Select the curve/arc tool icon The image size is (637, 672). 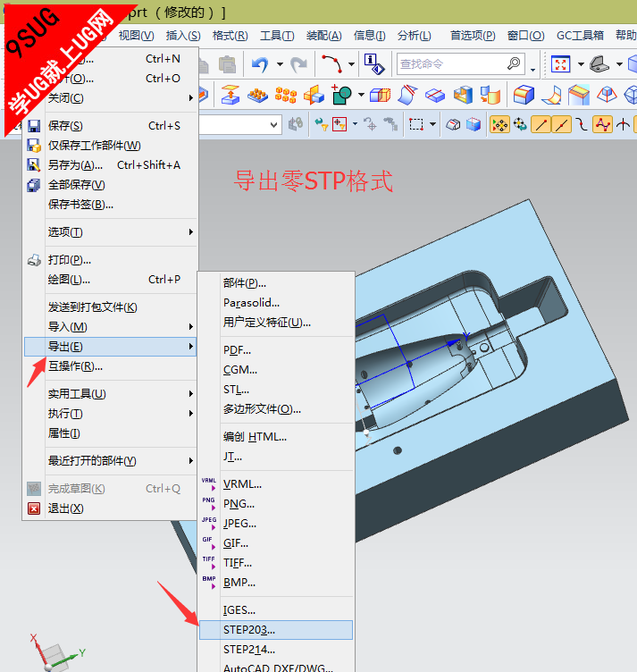point(331,63)
